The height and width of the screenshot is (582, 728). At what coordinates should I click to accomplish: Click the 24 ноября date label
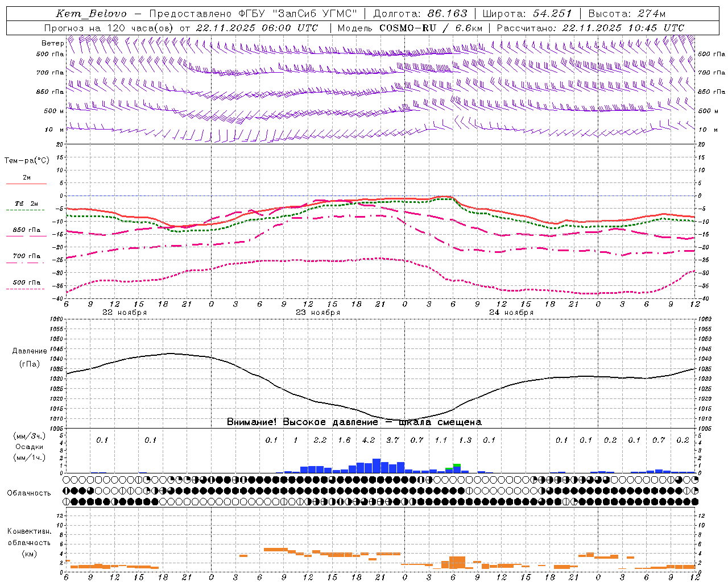(x=511, y=313)
